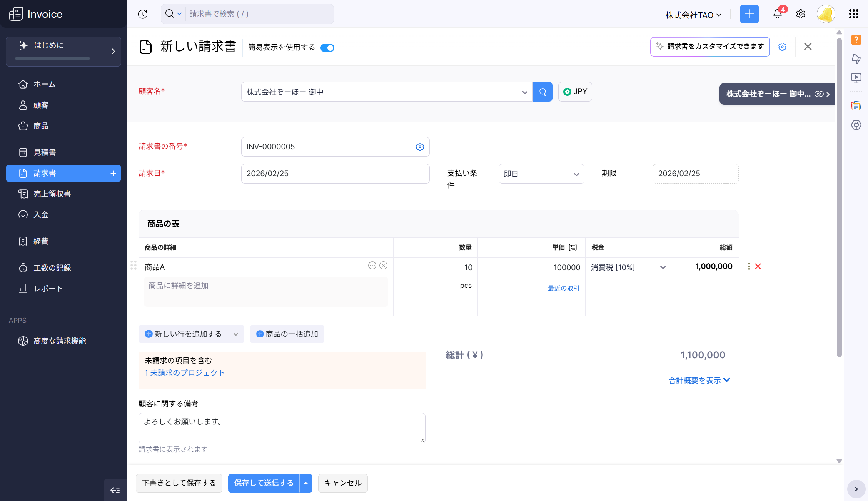Expand the 消費税 [10%] tax dropdown
Screen dimensions: 868x501
coord(663,267)
